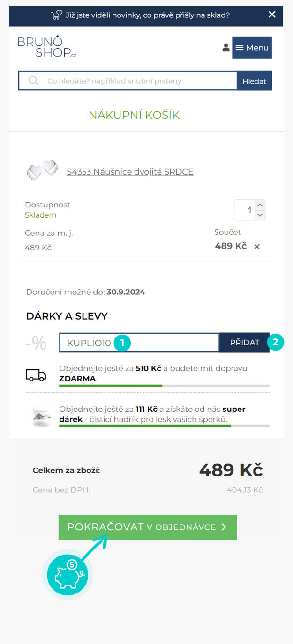Decrease quantity with the down arrow

(x=261, y=215)
